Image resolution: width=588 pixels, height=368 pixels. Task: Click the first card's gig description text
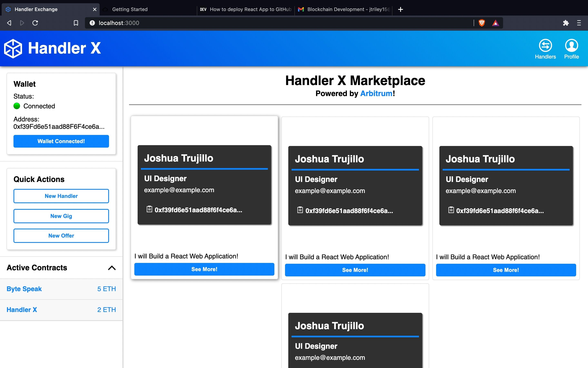186,256
